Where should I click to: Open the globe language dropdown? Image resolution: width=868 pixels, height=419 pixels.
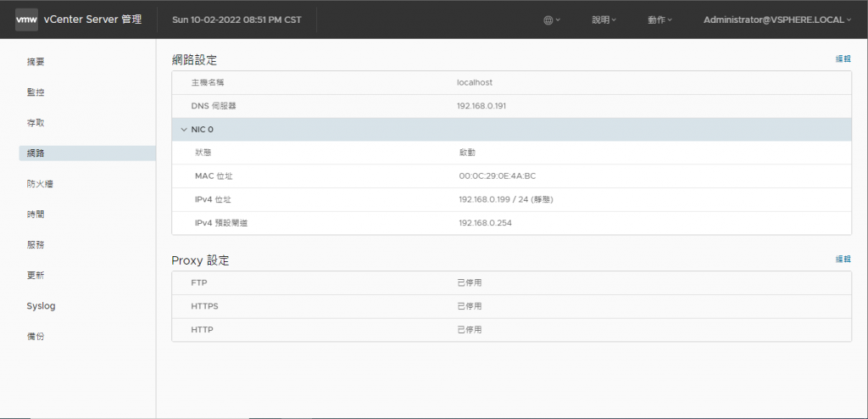point(552,20)
